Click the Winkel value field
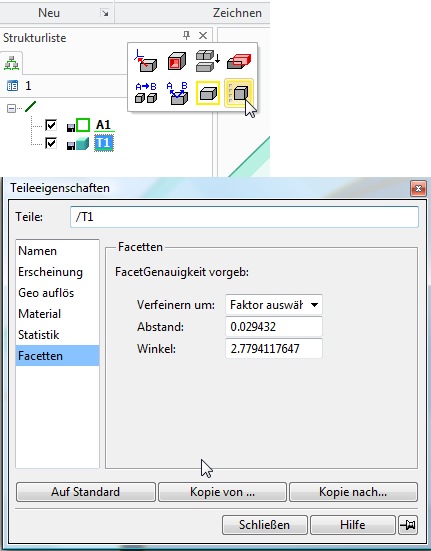431x551 pixels. pos(274,349)
